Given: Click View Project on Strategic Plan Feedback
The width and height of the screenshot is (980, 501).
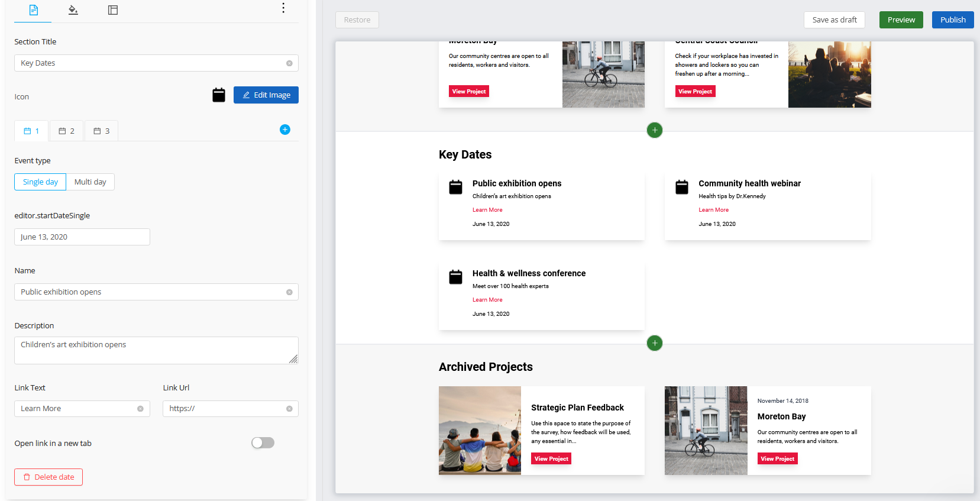Looking at the screenshot, I should click(551, 459).
